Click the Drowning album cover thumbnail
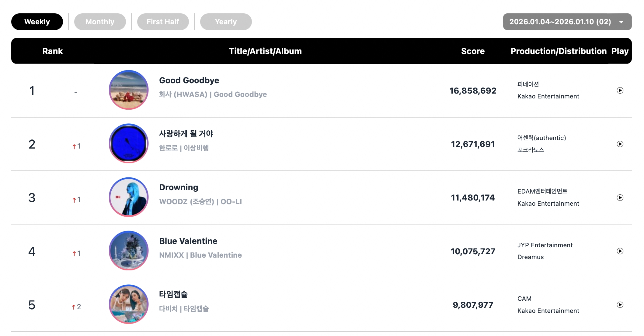The height and width of the screenshot is (336, 644). tap(129, 197)
